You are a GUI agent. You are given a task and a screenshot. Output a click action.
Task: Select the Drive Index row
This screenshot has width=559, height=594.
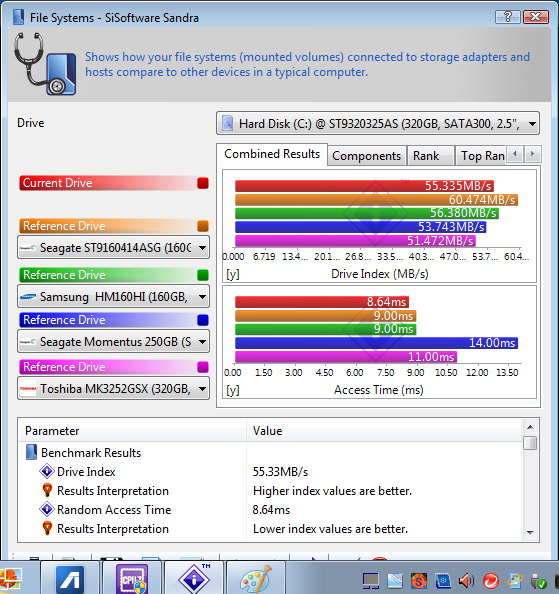270,471
